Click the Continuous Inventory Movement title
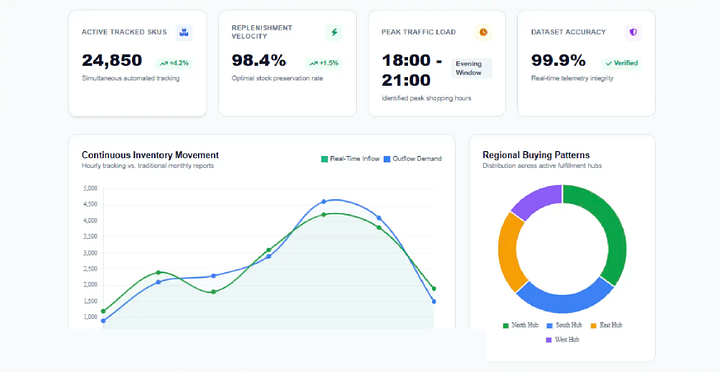The width and height of the screenshot is (720, 372). pos(150,155)
